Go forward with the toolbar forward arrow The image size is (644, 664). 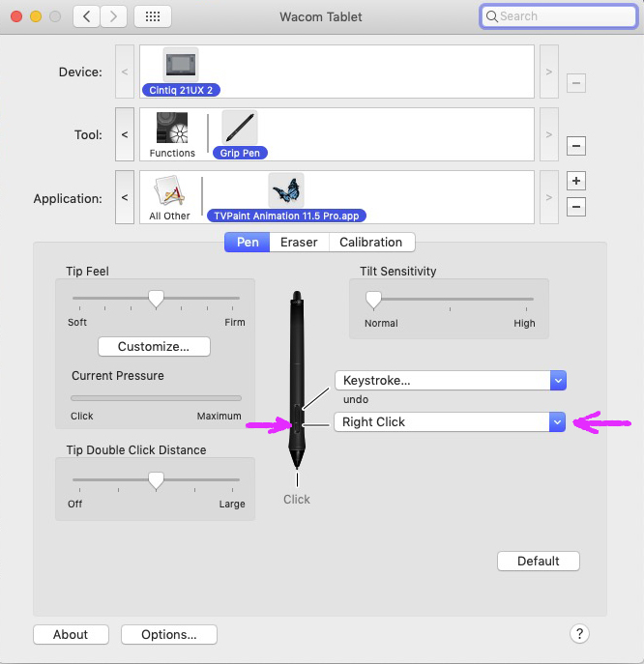pos(113,16)
